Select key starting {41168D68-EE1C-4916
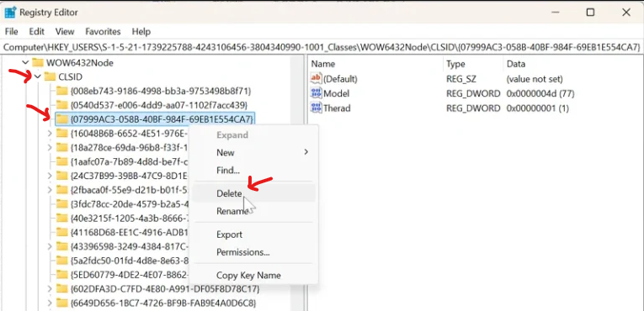The height and width of the screenshot is (311, 644). (130, 232)
